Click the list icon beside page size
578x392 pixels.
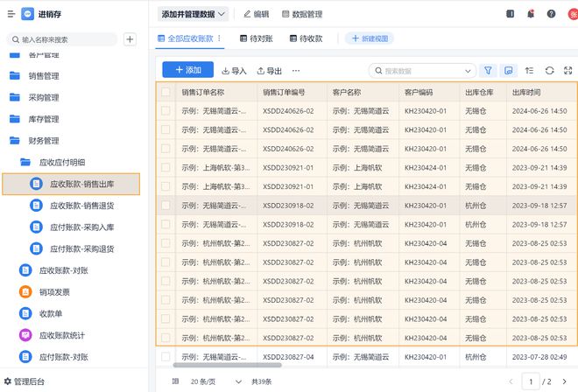175,381
